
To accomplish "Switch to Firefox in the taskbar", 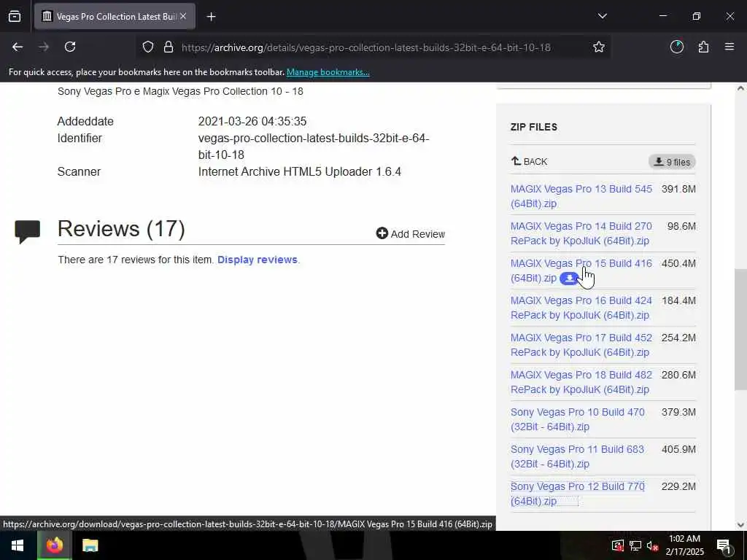I will 54,545.
